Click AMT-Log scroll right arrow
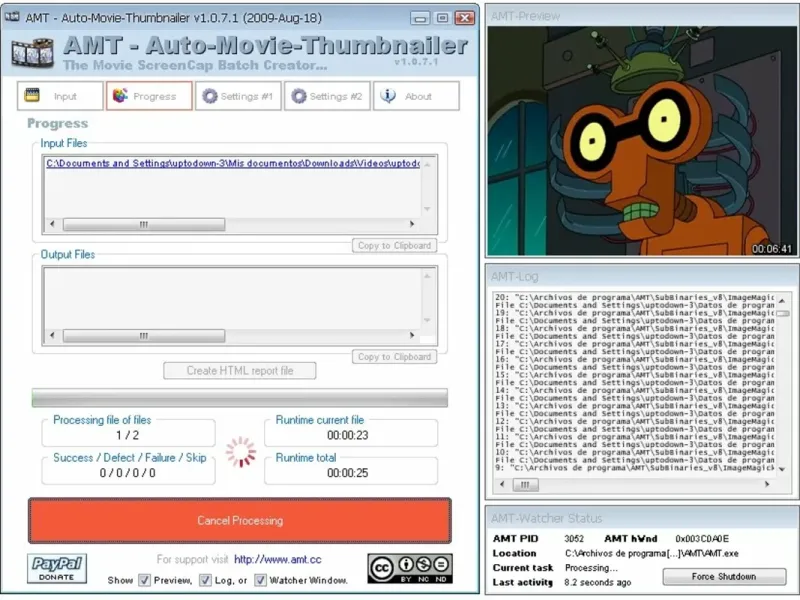 click(x=767, y=484)
